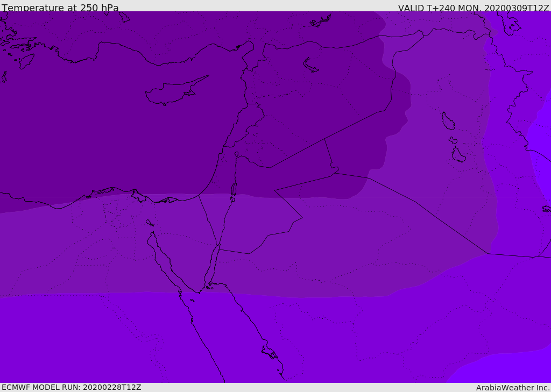551x392 pixels.
Task: Click Bubiyan Island at the right edge
Action: 546,209
